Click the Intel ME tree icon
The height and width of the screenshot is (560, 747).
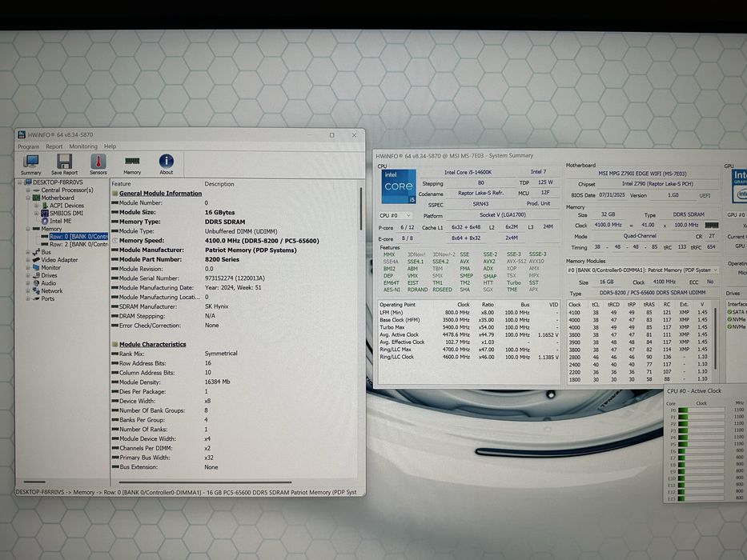[x=45, y=221]
